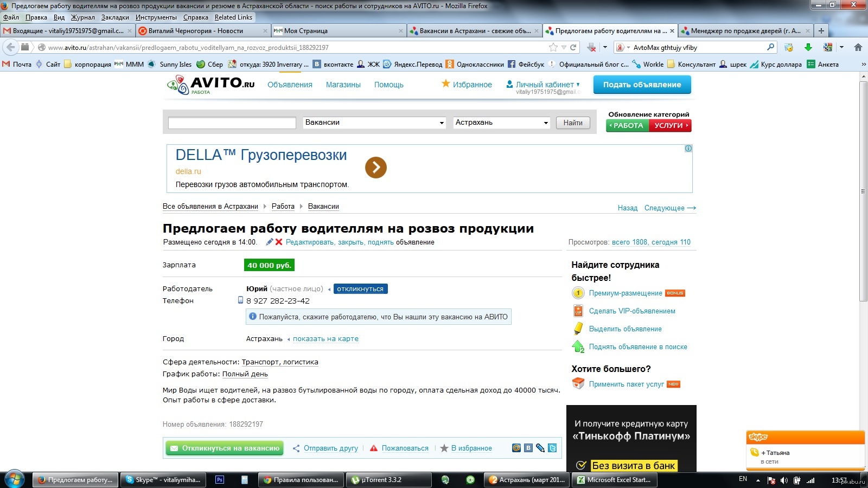The image size is (868, 488).
Task: Click the AVITO.ru logo
Action: [210, 85]
